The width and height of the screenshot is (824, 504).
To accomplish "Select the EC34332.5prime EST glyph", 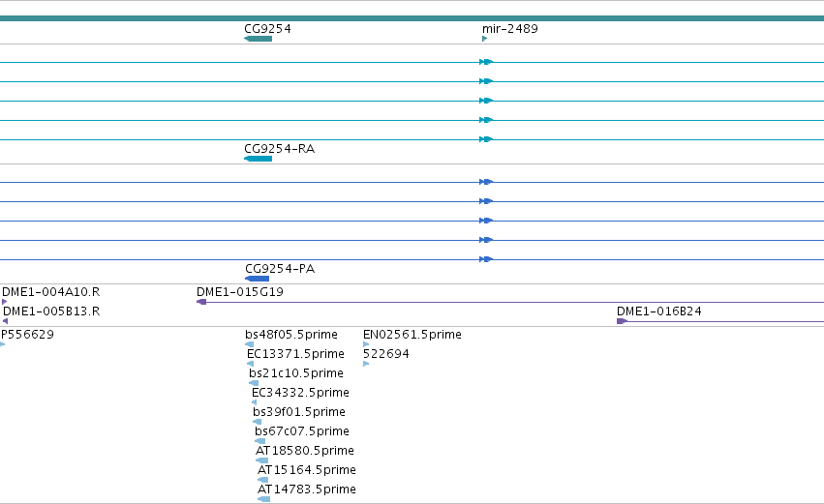I will (255, 402).
